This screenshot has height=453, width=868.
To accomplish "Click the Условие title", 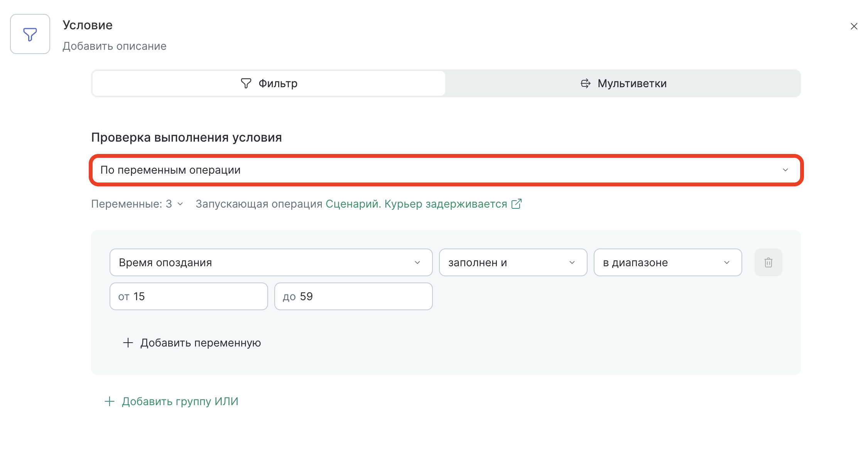I will tap(88, 25).
